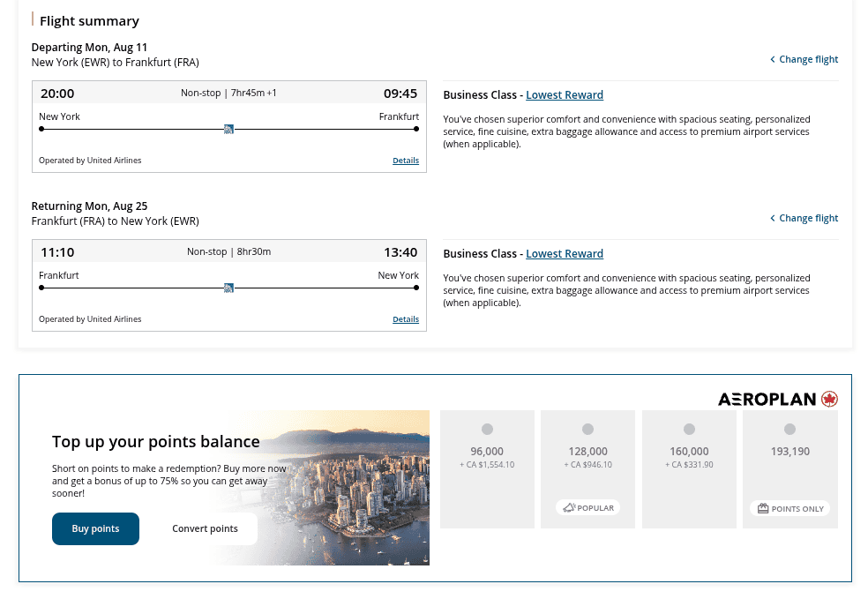Open Change flight for the departing Aug 11 flight
868x599 pixels.
[x=804, y=59]
